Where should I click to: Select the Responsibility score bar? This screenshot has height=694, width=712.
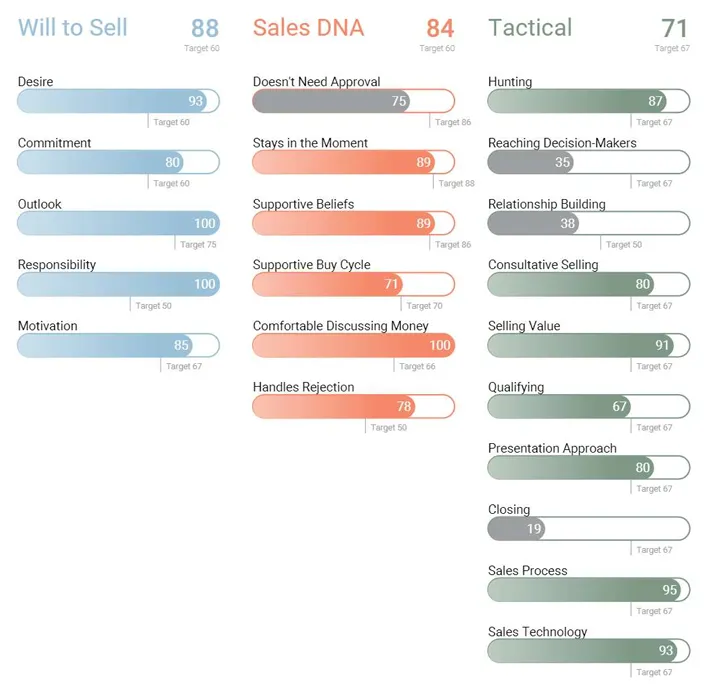coord(118,284)
